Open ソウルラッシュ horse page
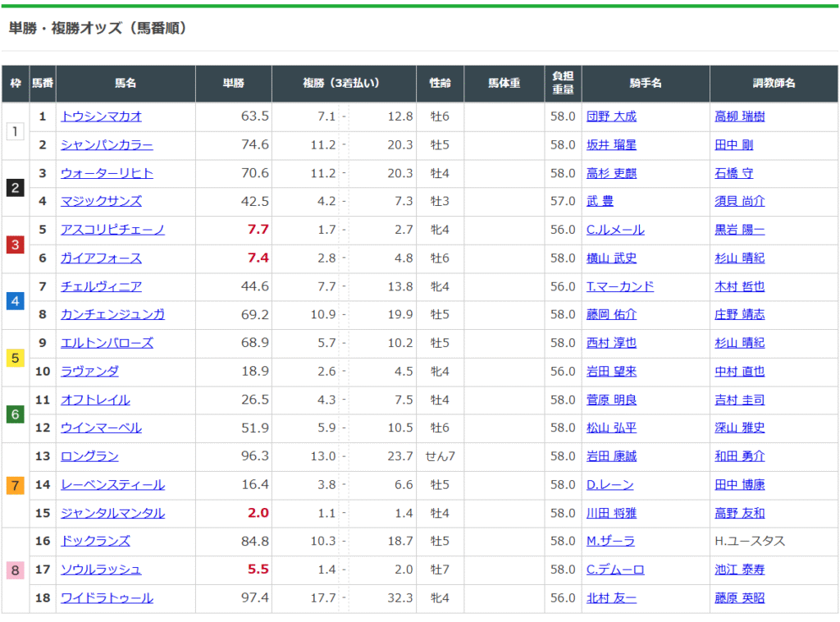The width and height of the screenshot is (840, 622). click(x=101, y=569)
